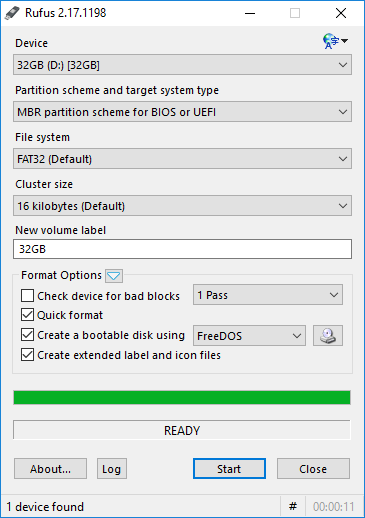Expand the Cluster size dropdown
The image size is (365, 518).
click(x=182, y=206)
